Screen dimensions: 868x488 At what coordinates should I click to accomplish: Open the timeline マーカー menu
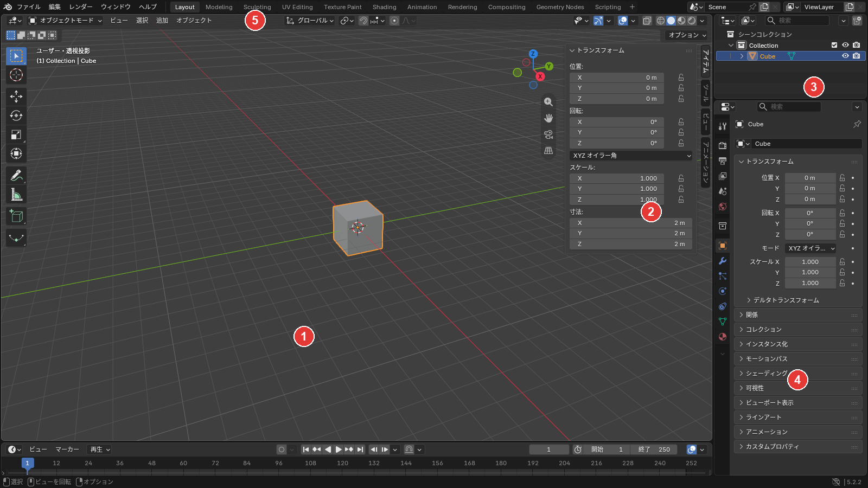67,450
